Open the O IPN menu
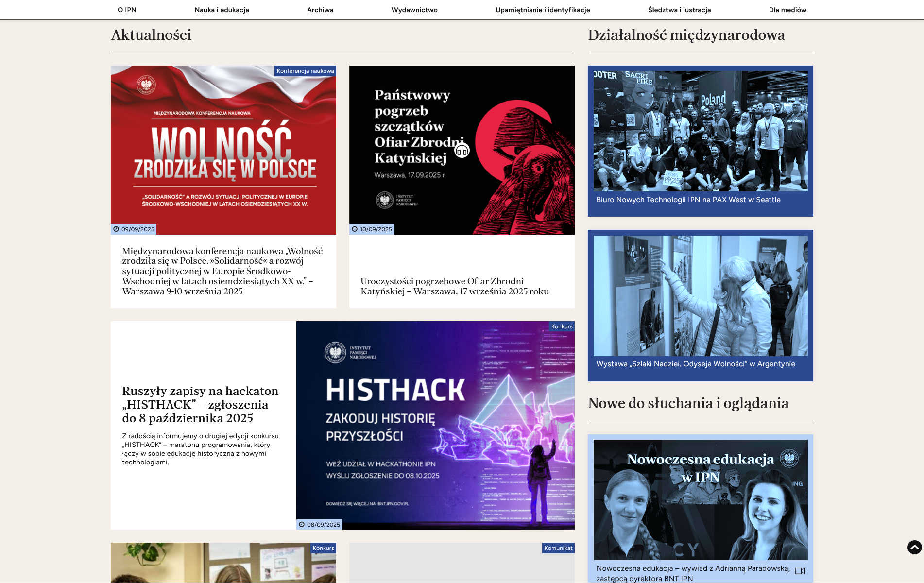This screenshot has height=583, width=924. tap(127, 10)
